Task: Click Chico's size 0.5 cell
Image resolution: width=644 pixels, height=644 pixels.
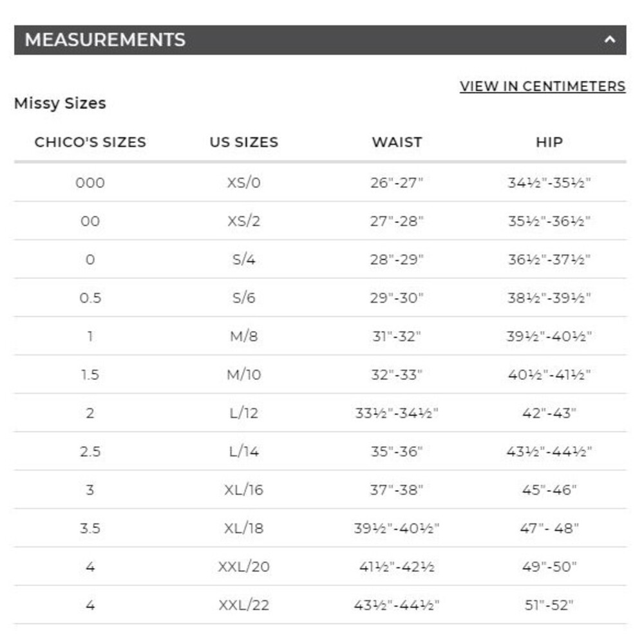Action: [x=90, y=298]
